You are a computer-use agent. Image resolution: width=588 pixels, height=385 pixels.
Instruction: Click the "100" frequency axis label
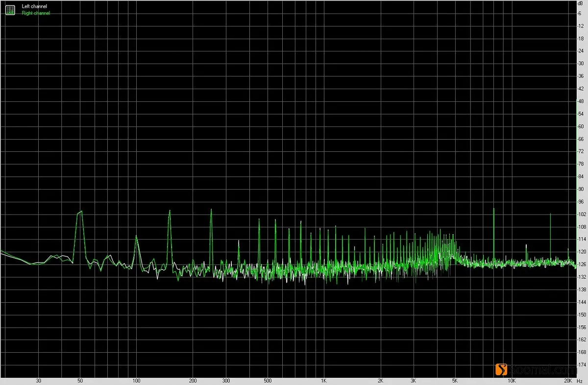[x=137, y=381]
